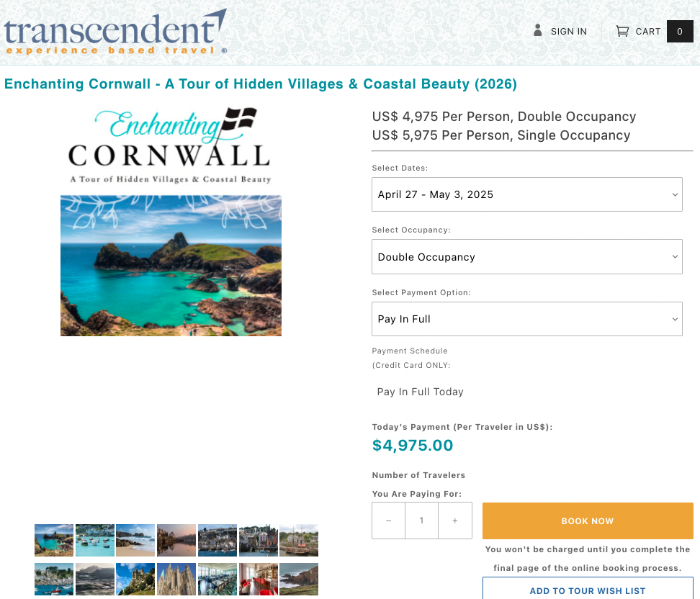View the cathedral thumbnail photo
Viewport: 700px width, 599px height.
click(x=176, y=579)
